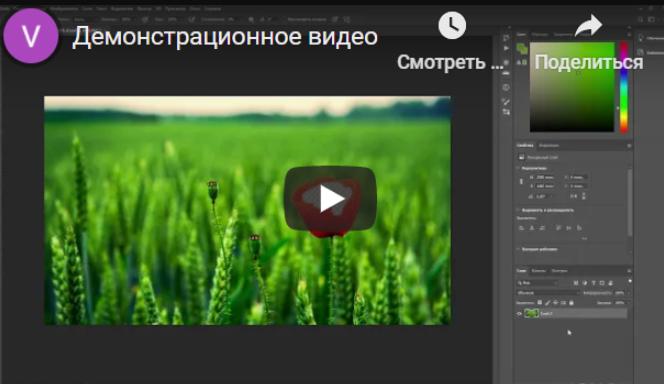The image size is (664, 384).
Task: Click the align vertical centers icon
Action: point(569,228)
